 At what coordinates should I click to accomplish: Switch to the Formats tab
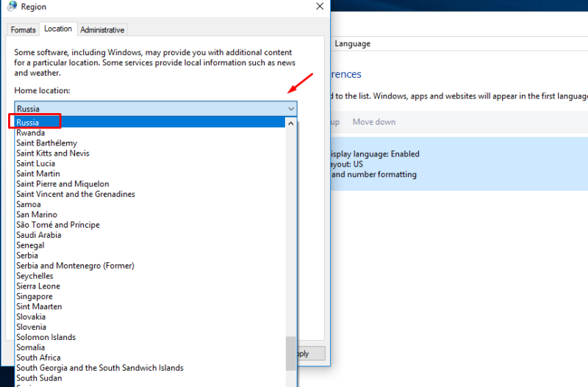[23, 29]
